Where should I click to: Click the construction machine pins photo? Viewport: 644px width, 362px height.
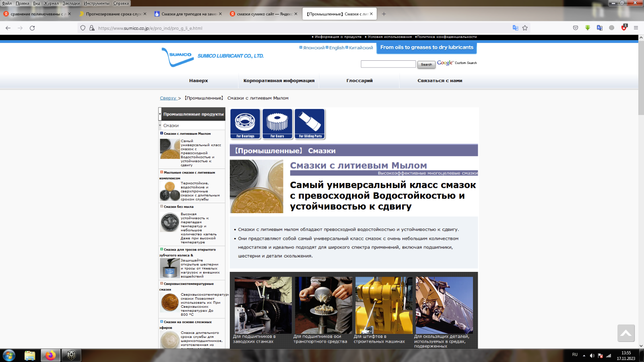coord(384,305)
